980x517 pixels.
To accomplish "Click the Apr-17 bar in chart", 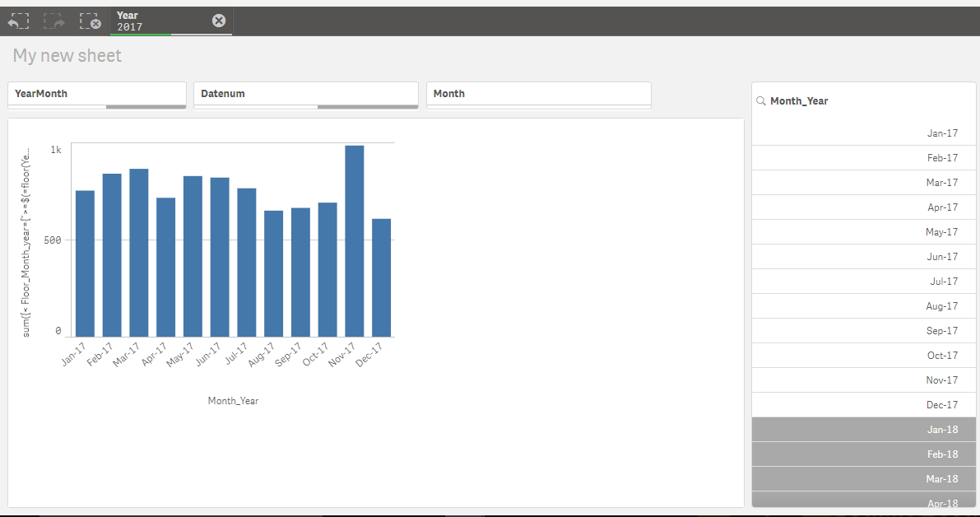I will (x=165, y=268).
